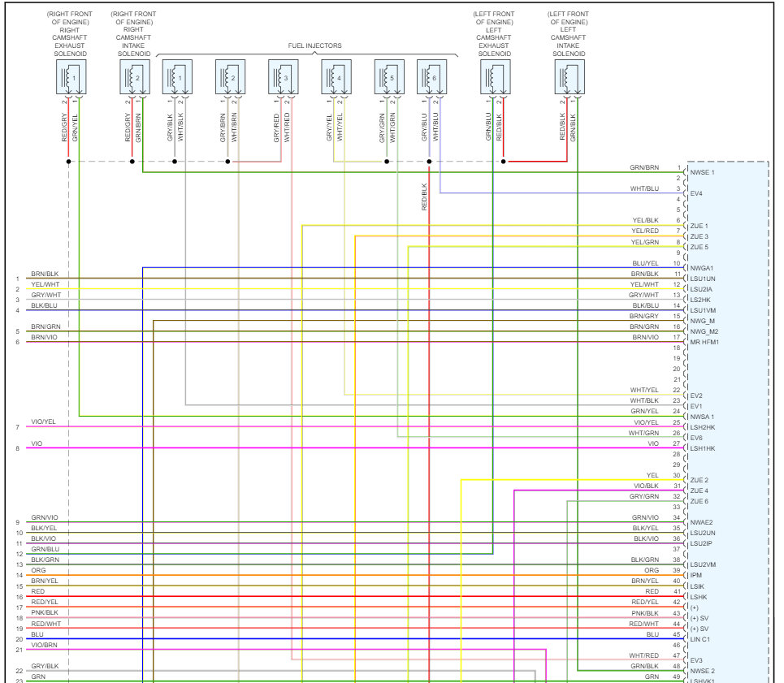Viewport: 784px width, 683px height.
Task: Click the NWAE2 terminal label
Action: [x=701, y=522]
